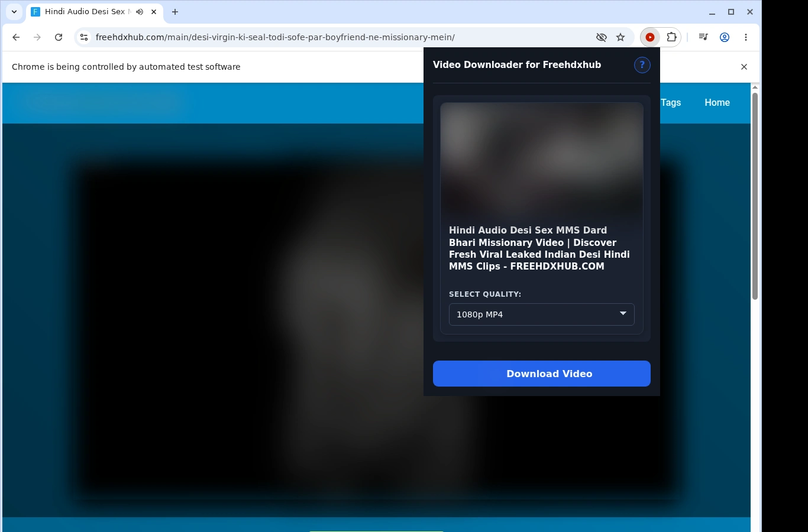
Task: Open the Chrome profile avatar icon
Action: pos(725,37)
